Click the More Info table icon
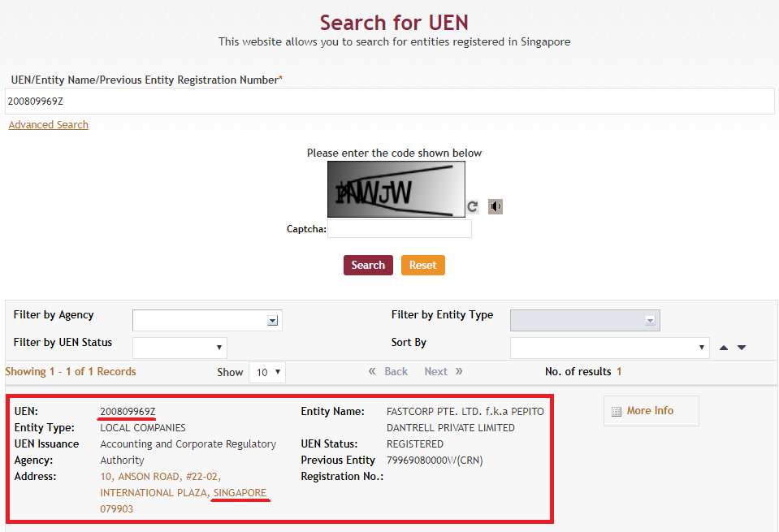 pyautogui.click(x=617, y=411)
